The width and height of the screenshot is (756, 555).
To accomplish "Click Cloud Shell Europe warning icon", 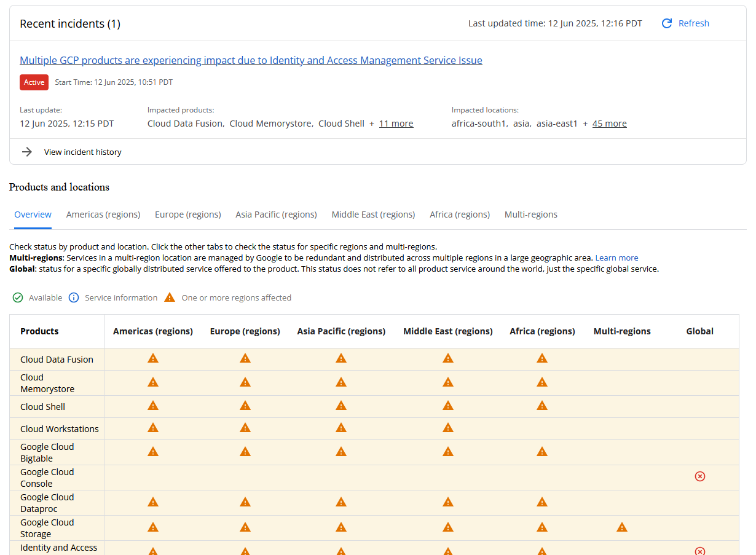I will (245, 406).
